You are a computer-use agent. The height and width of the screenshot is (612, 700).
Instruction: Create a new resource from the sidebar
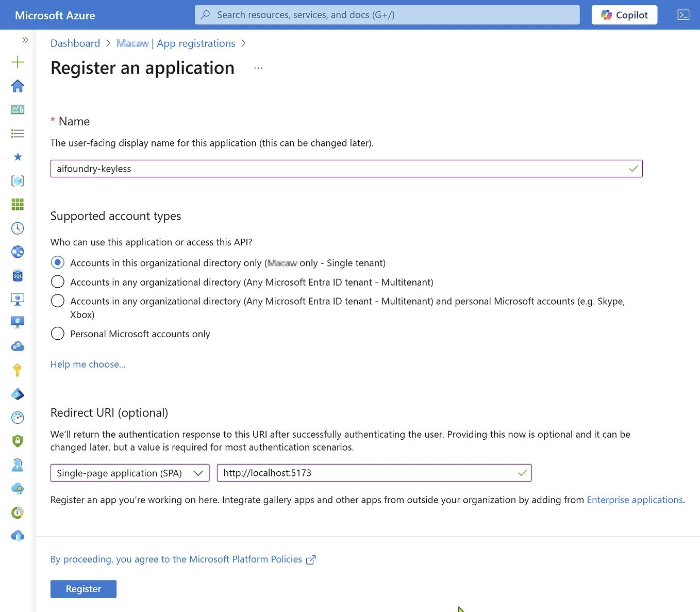click(x=18, y=62)
